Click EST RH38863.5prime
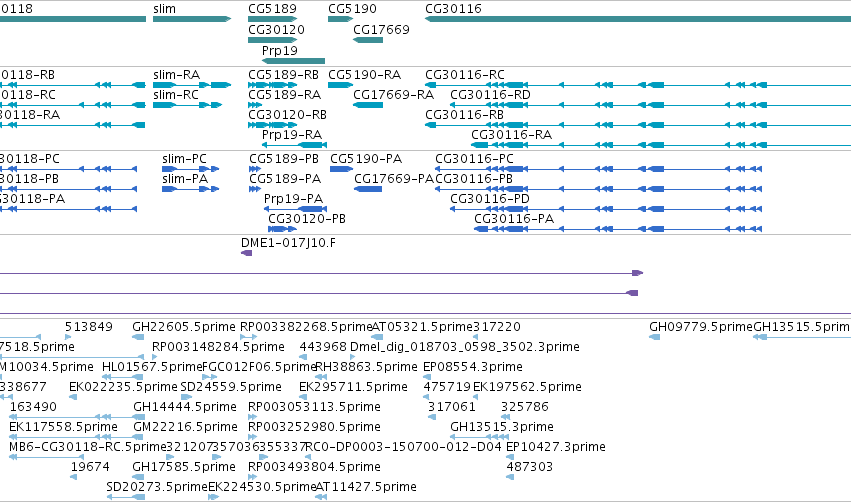The height and width of the screenshot is (502, 851). (x=366, y=367)
